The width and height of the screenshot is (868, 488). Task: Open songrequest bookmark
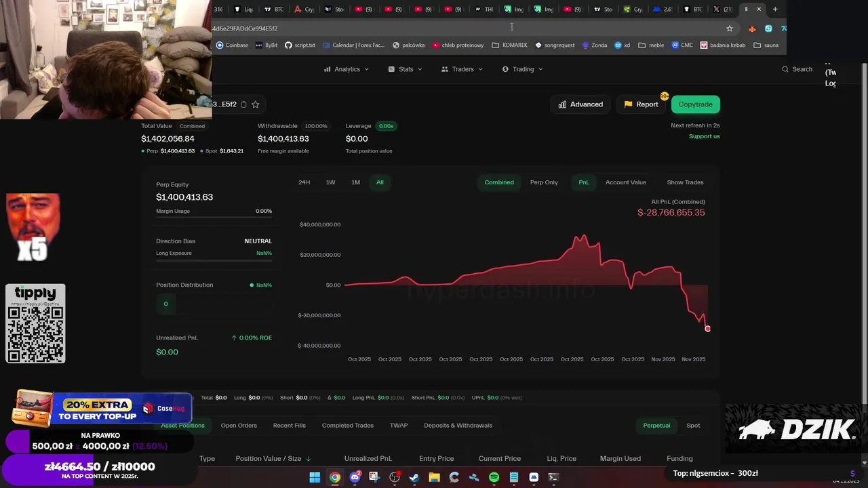click(x=554, y=45)
